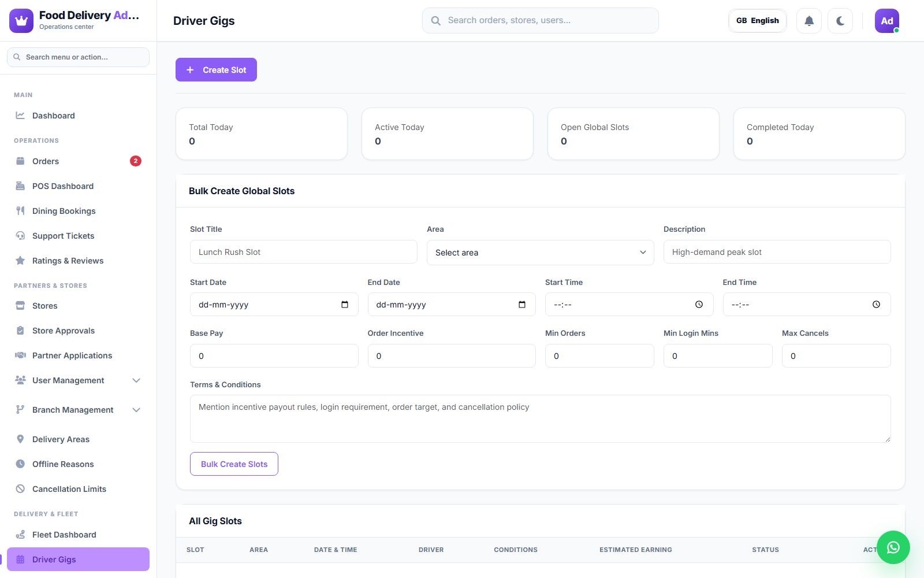Click the Min Orders input
The width and height of the screenshot is (924, 578).
599,356
